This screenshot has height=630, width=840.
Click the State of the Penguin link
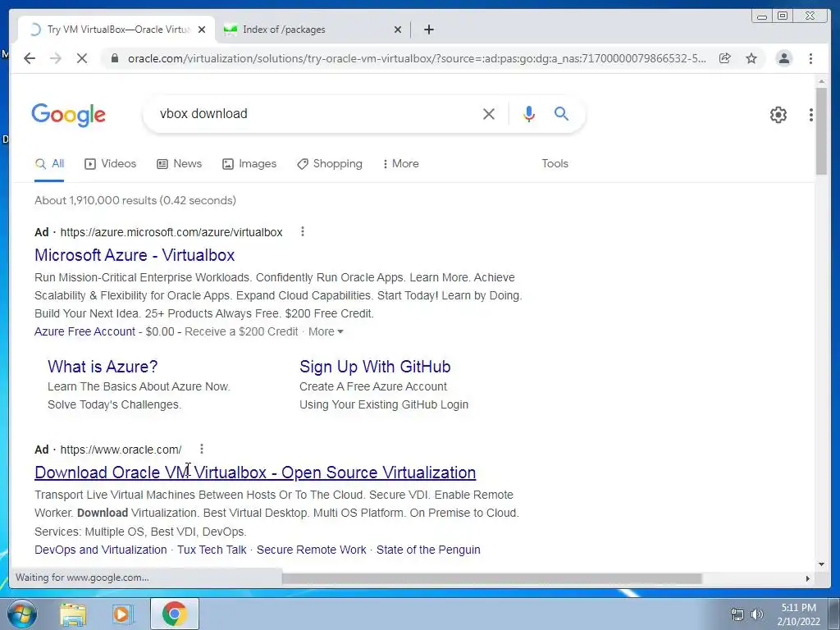pos(428,550)
